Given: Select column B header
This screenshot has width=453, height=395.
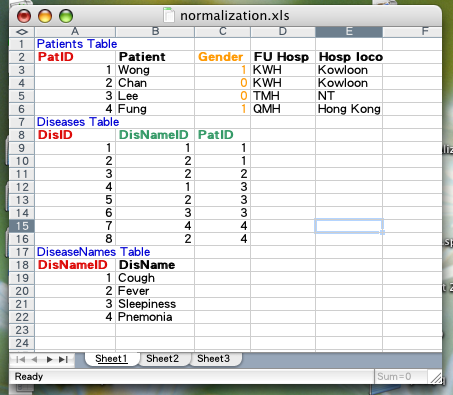Looking at the screenshot, I should pyautogui.click(x=155, y=32).
